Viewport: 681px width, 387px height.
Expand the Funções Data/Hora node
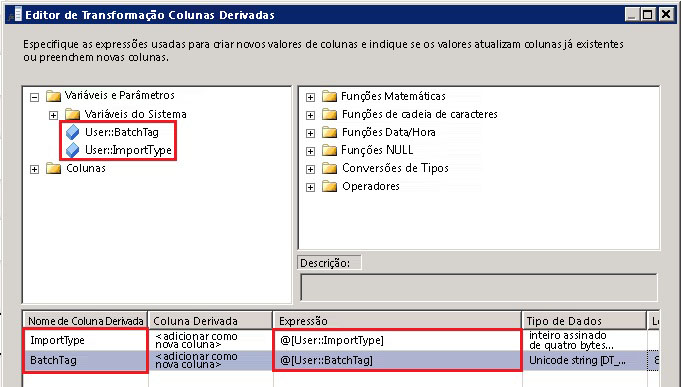point(310,133)
